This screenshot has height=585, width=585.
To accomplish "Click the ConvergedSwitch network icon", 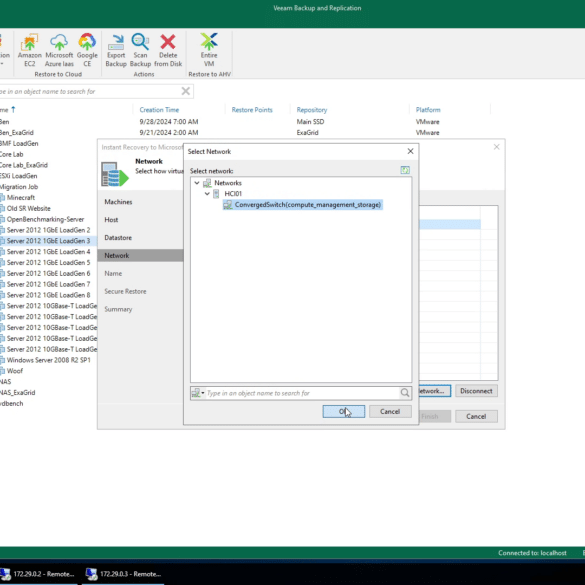I will click(228, 204).
